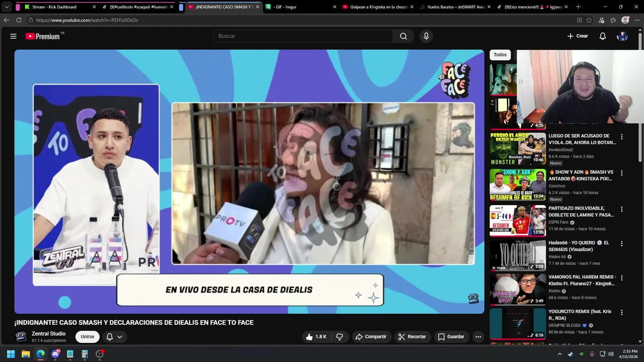This screenshot has width=644, height=362.
Task: Start voice search with microphone icon
Action: [426, 36]
